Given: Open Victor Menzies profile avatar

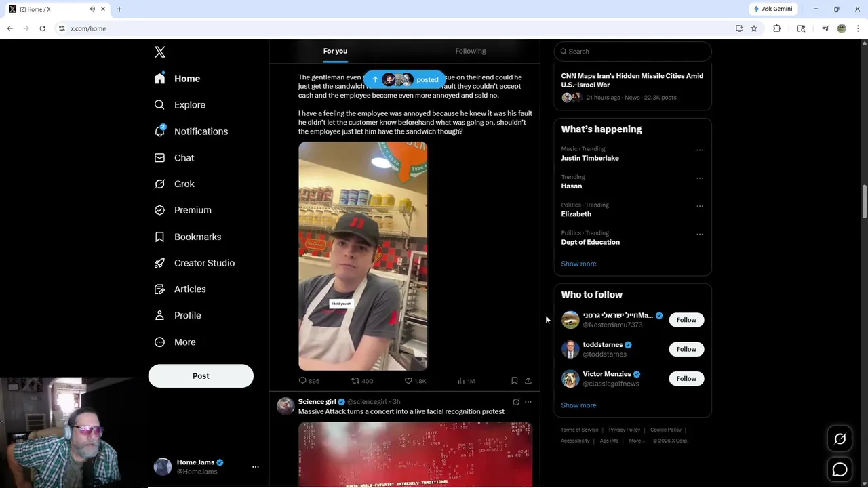Looking at the screenshot, I should 570,379.
